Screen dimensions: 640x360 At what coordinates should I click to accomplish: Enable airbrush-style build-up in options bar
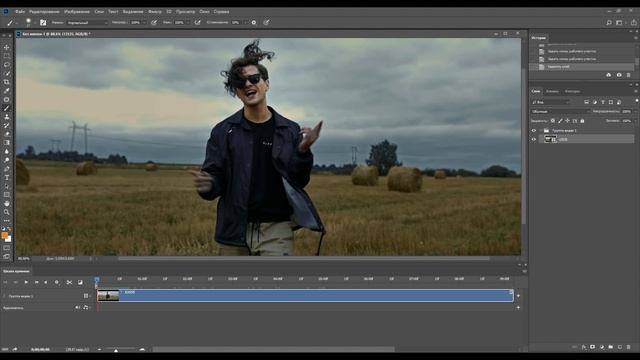tap(198, 23)
